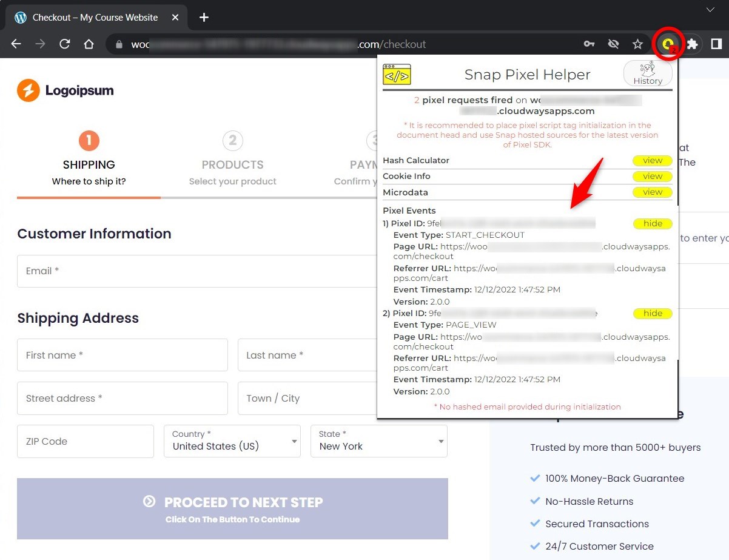Click the Shipping Address heading
This screenshot has height=560, width=729.
78,318
